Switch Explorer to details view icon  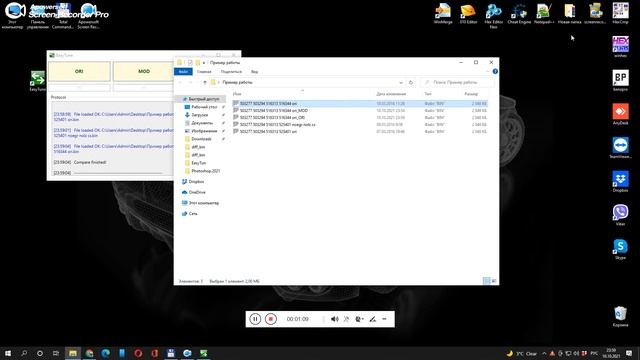point(486,281)
